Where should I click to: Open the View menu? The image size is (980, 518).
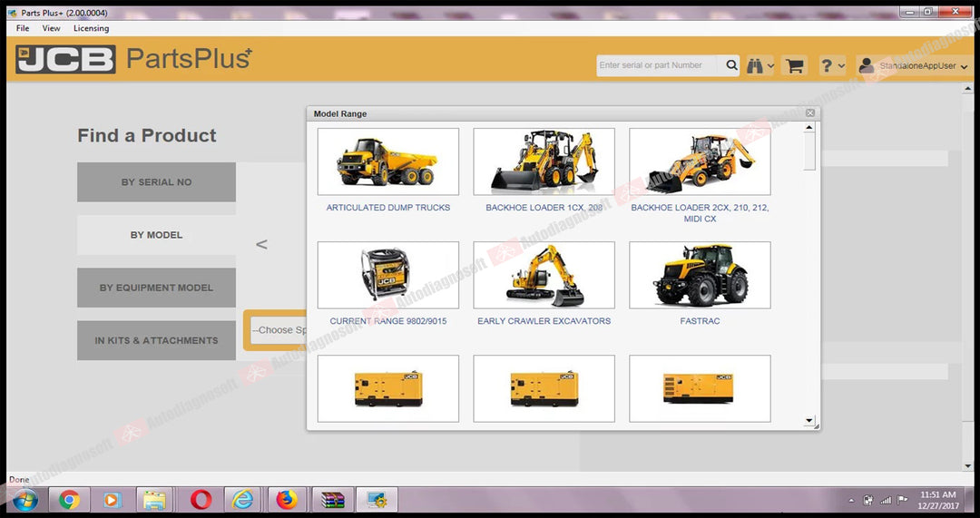click(51, 28)
